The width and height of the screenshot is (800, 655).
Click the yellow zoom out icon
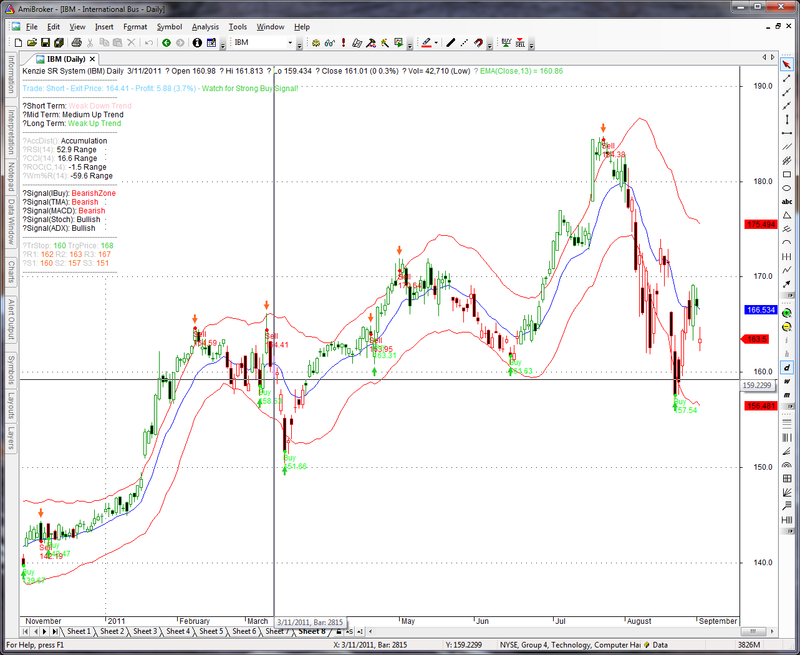pyautogui.click(x=787, y=327)
